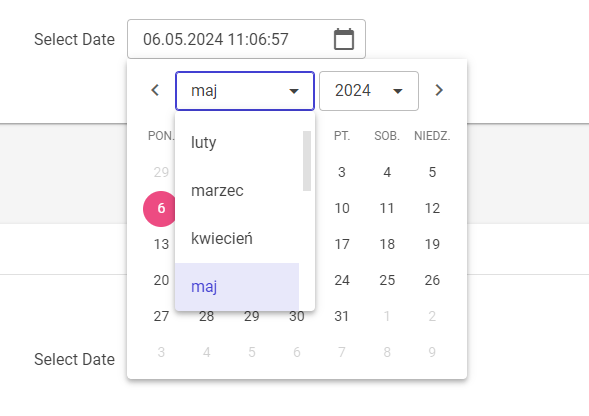Click the date input showing 06.05.2024 11:06:57
This screenshot has height=416, width=589.
click(x=246, y=39)
